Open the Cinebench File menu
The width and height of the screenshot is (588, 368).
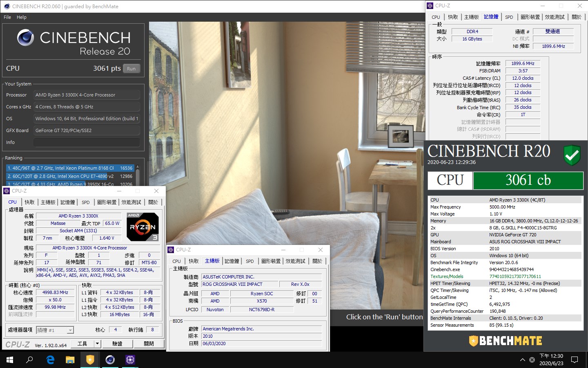pos(7,17)
